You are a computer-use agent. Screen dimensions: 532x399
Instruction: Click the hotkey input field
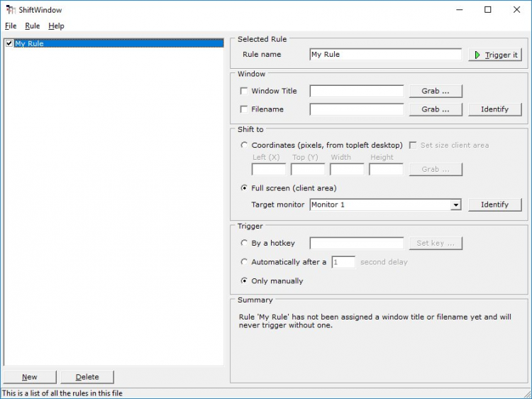(357, 243)
